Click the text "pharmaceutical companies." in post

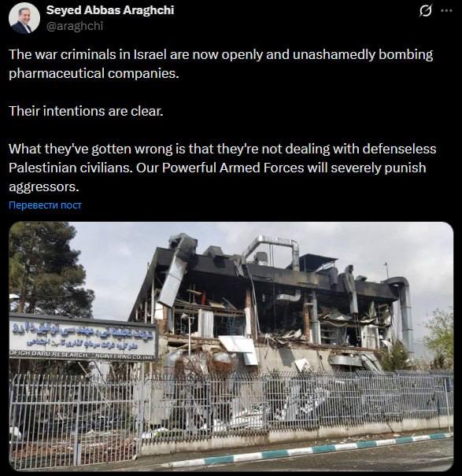[x=94, y=73]
